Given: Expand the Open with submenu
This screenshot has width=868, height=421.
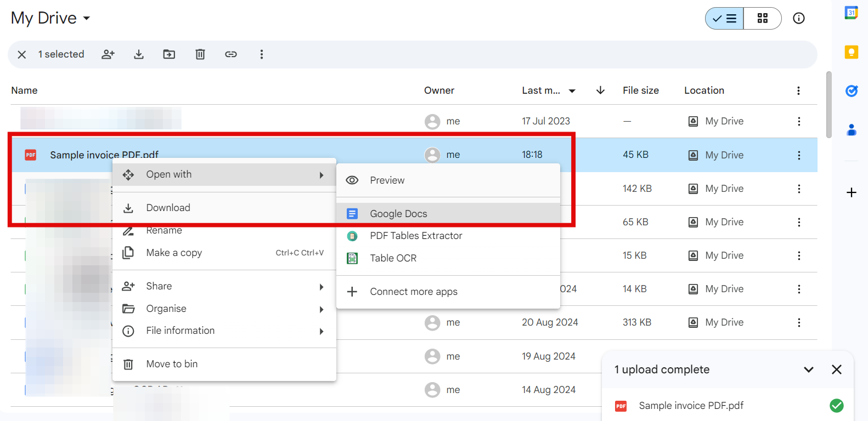Looking at the screenshot, I should (224, 174).
